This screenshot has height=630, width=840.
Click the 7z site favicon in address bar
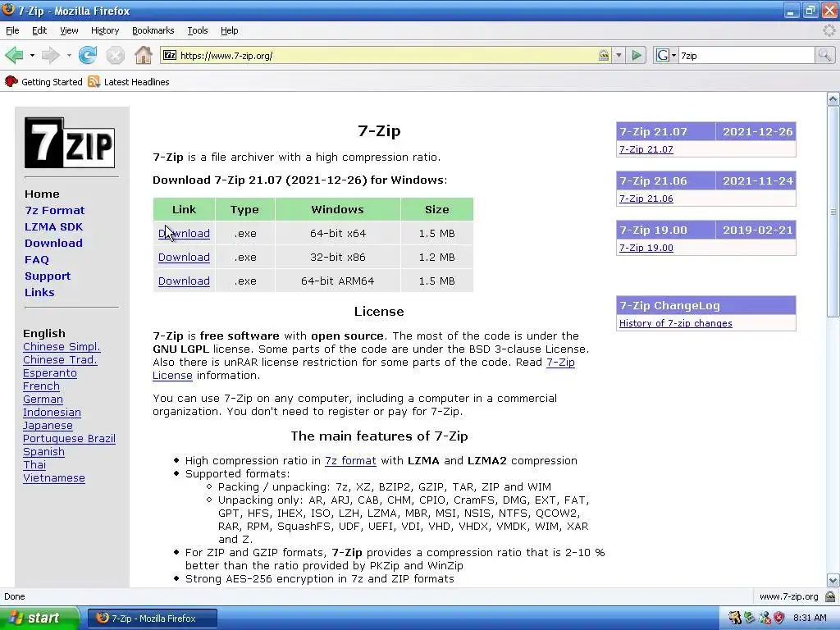169,55
